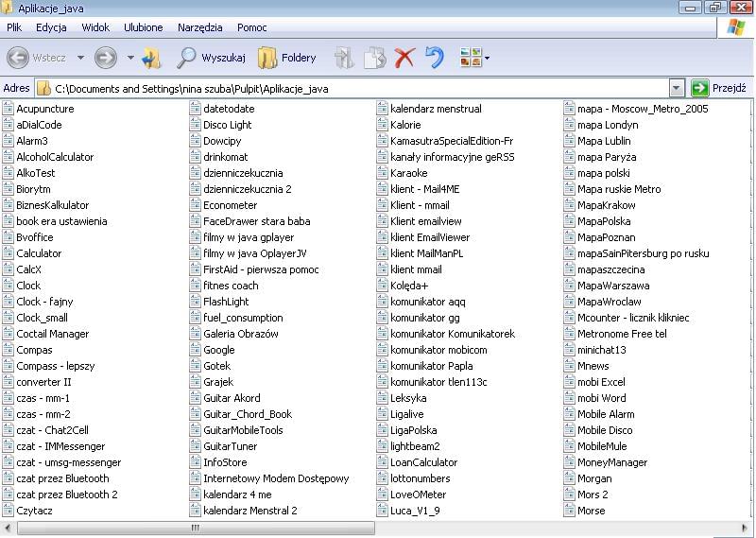
Task: Click the Views toolbar icon
Action: tap(471, 58)
